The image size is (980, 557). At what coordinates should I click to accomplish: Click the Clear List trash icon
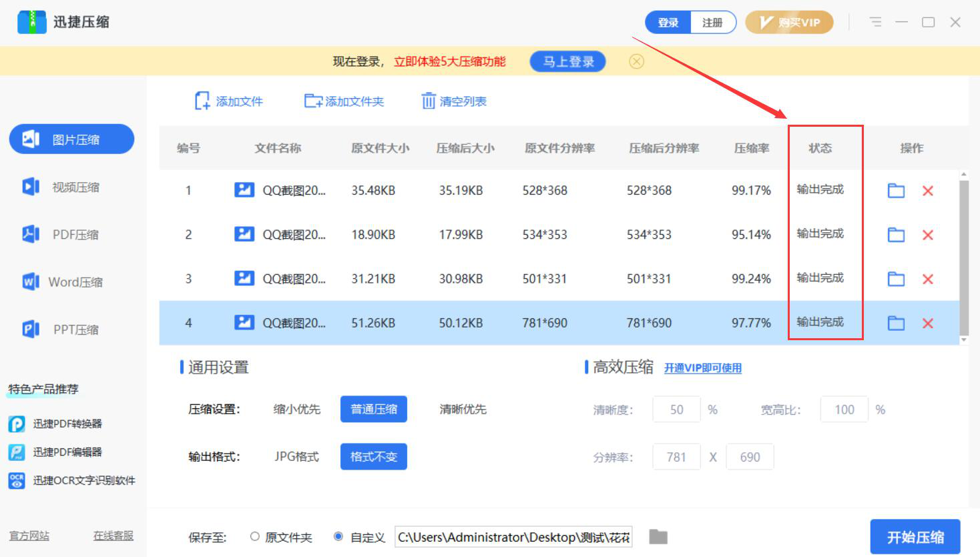428,101
